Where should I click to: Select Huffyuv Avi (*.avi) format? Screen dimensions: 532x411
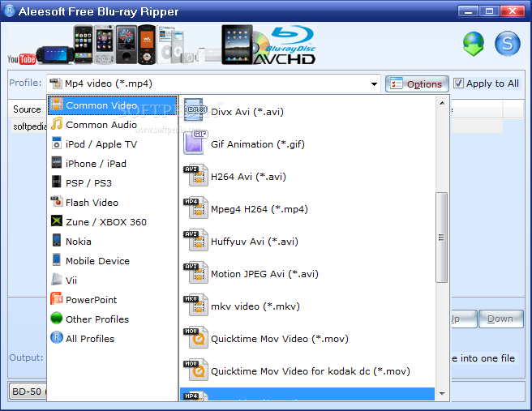pyautogui.click(x=307, y=242)
